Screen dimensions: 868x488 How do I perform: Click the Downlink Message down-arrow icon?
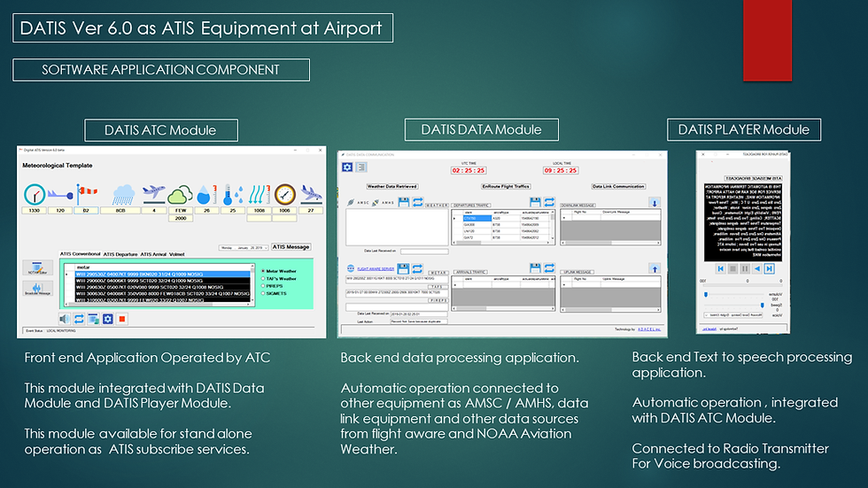click(655, 203)
